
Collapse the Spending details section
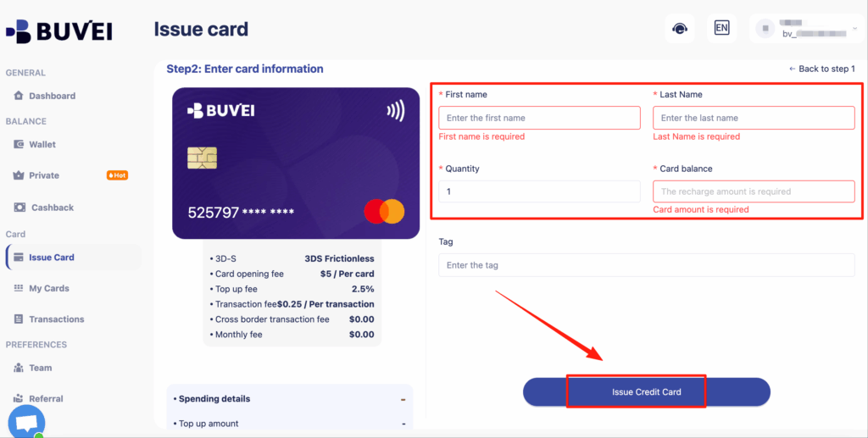403,399
